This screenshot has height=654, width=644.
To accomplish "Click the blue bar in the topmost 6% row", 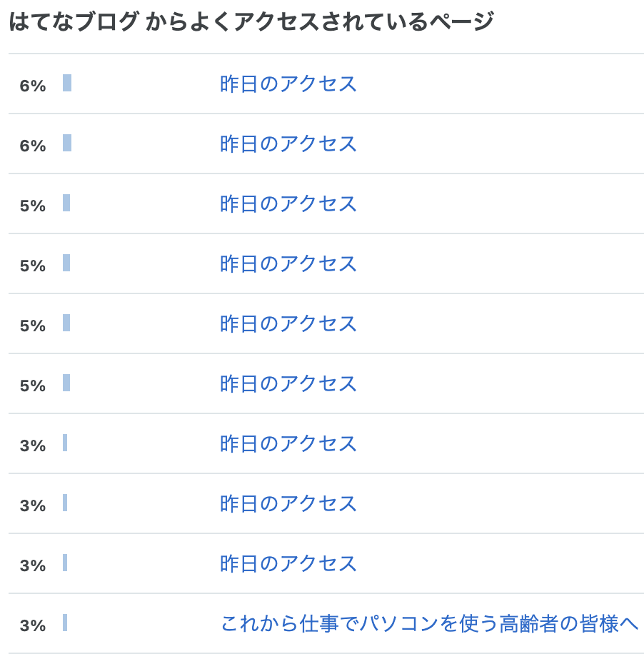I will click(x=67, y=83).
